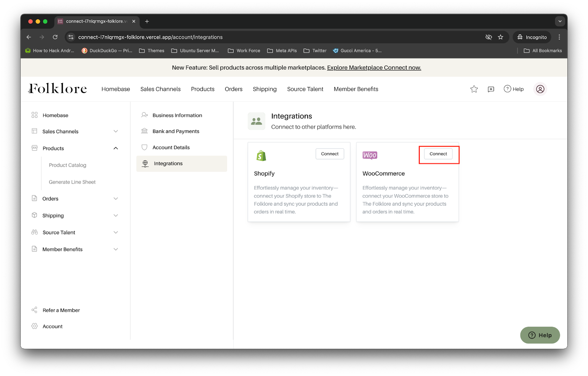The image size is (588, 376).
Task: Open Member Benefits in top navigation
Action: 356,89
